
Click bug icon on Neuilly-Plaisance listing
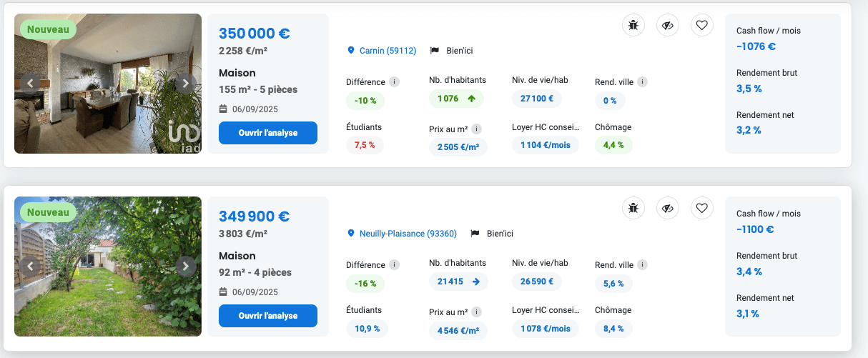click(633, 209)
